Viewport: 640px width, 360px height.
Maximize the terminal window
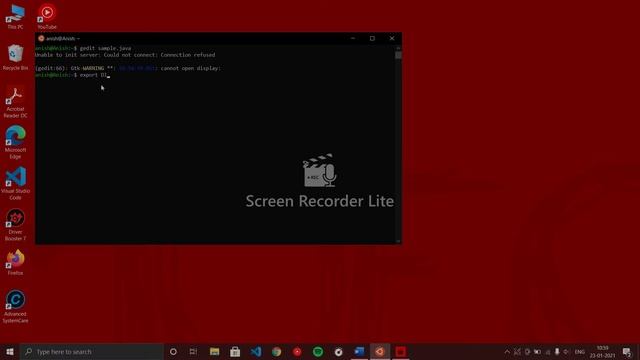(x=372, y=38)
